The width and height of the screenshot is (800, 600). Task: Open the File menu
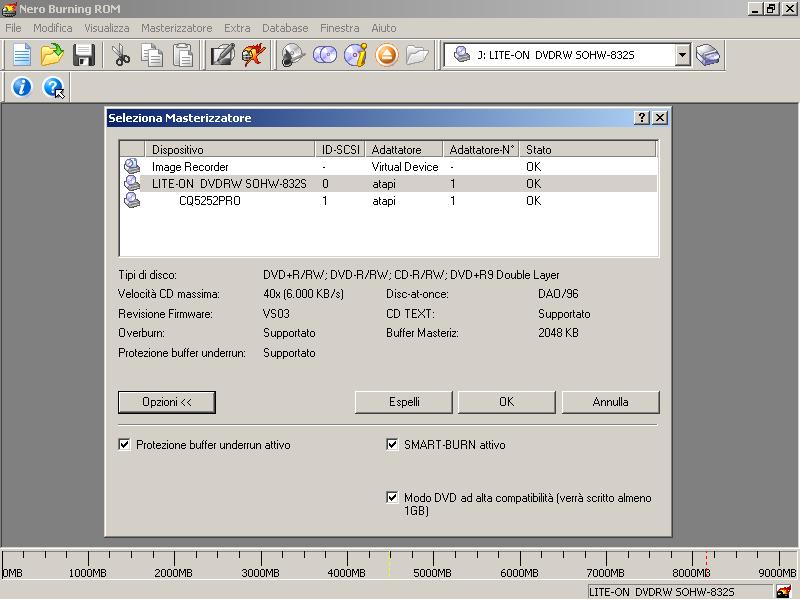click(13, 28)
